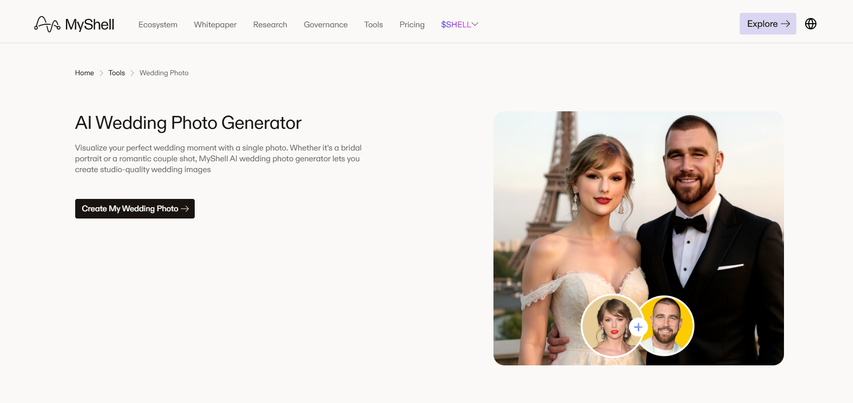Screen dimensions: 853x403
Task: Click the woman's circular source portrait
Action: click(611, 326)
